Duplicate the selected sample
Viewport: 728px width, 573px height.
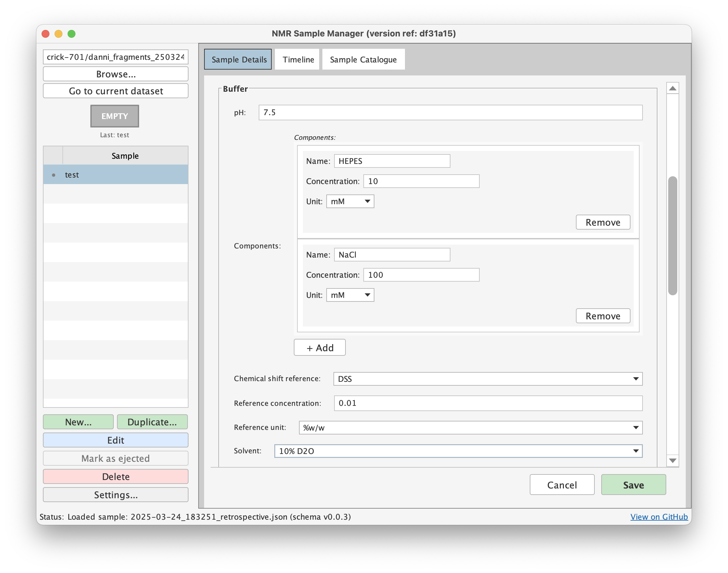tap(152, 422)
